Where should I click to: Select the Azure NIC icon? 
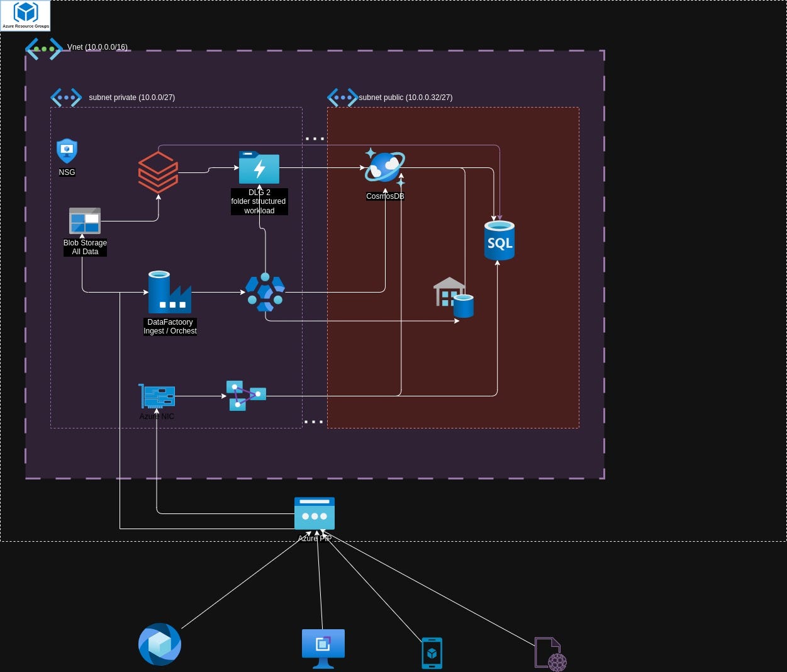coord(157,396)
